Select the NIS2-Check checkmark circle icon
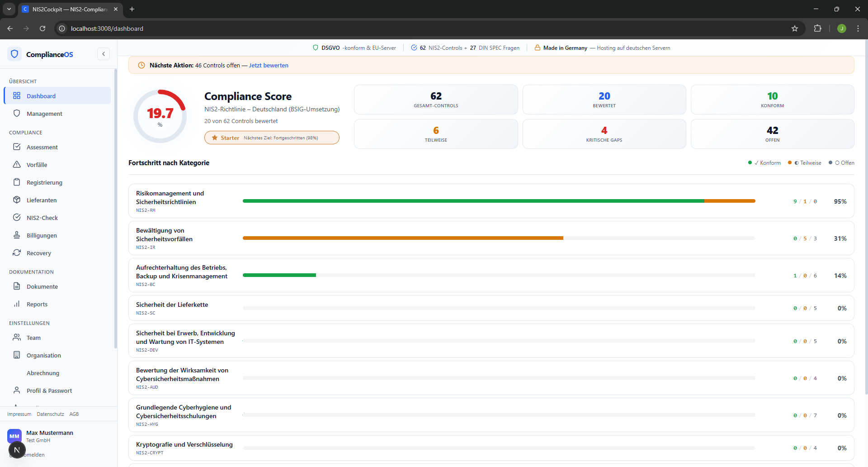The height and width of the screenshot is (467, 868). tap(17, 218)
